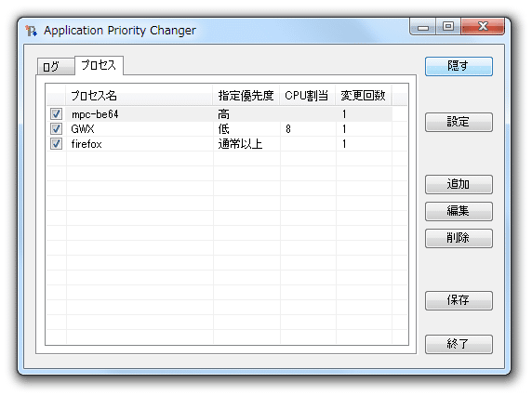Screen dimensions: 532x396
Task: Select the firefox process name
Action: click(x=86, y=144)
